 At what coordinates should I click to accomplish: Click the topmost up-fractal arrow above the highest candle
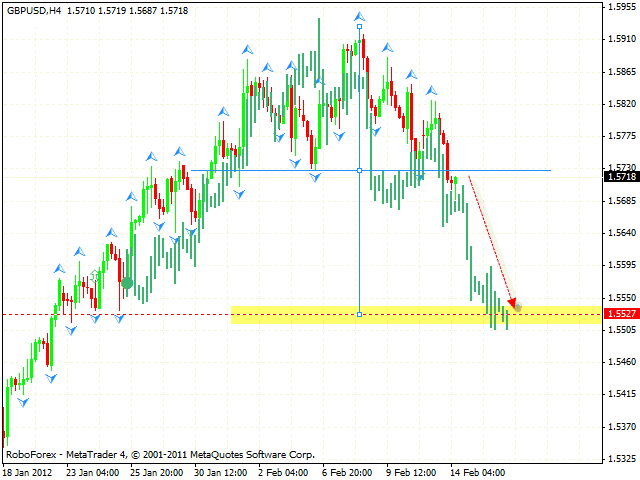point(359,17)
